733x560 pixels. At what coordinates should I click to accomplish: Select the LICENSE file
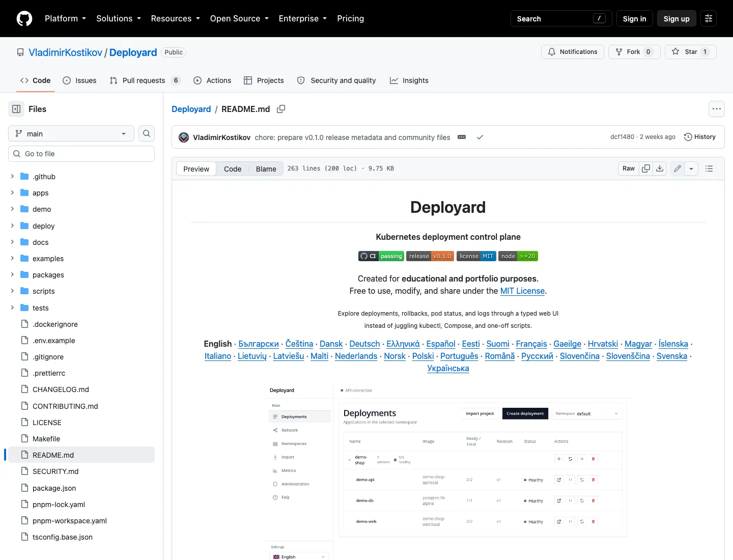(47, 423)
